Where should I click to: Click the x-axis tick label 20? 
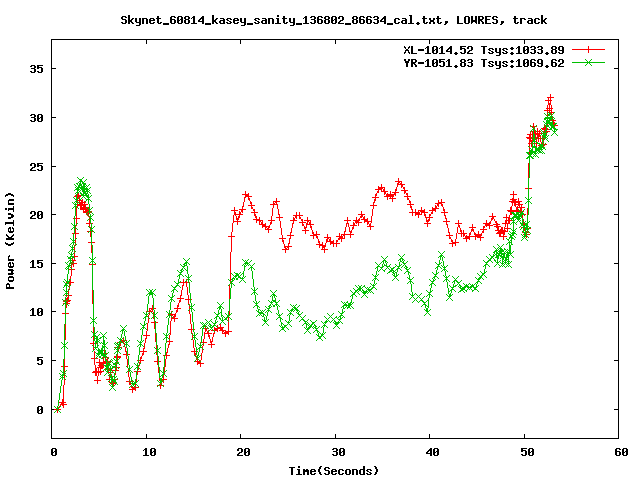[x=243, y=452]
